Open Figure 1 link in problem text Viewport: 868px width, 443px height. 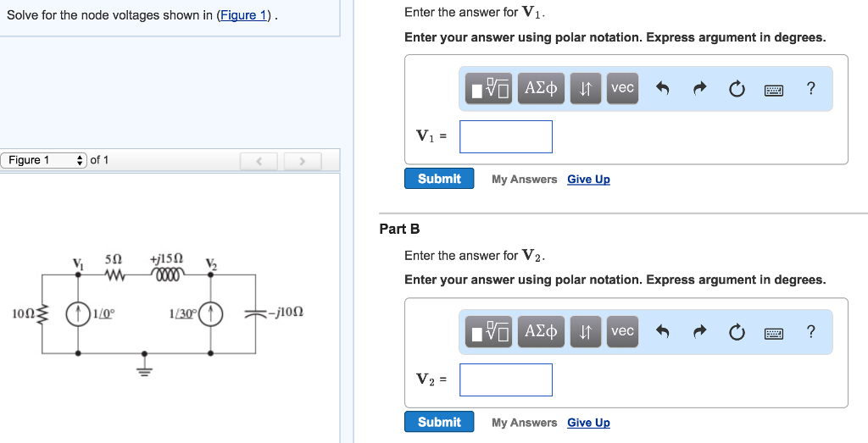point(243,15)
